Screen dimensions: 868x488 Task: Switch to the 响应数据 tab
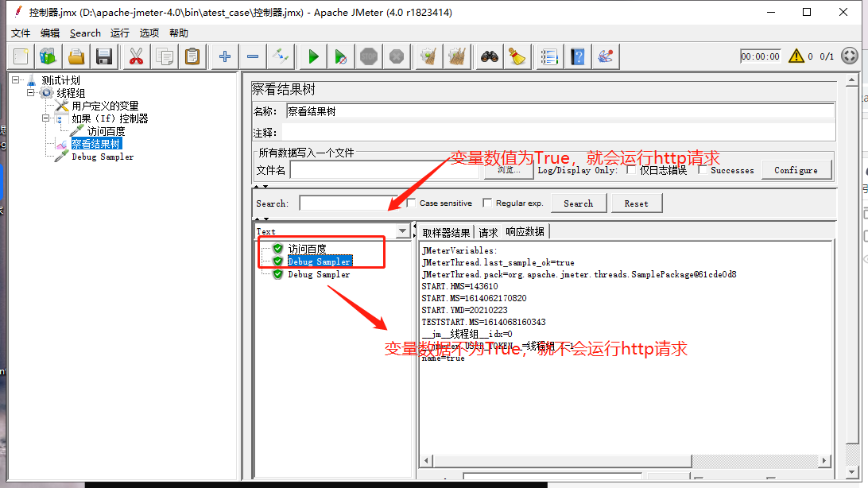pos(525,232)
